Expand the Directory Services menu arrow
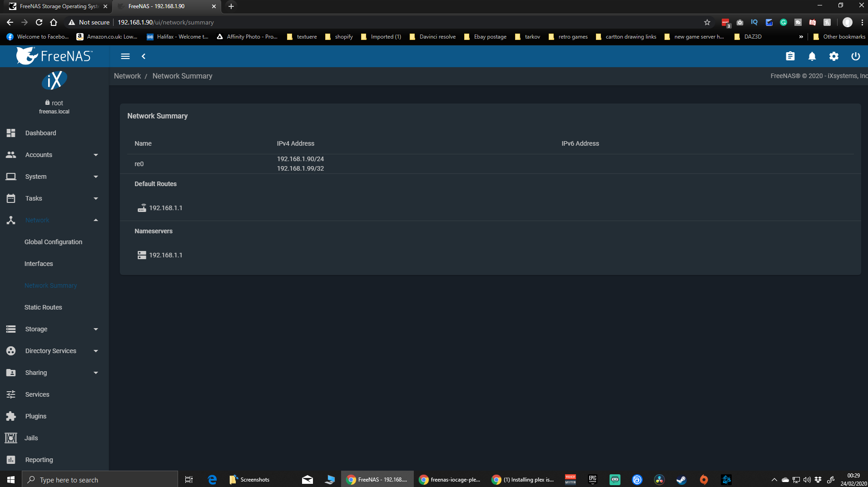Image resolution: width=868 pixels, height=487 pixels. [x=96, y=351]
